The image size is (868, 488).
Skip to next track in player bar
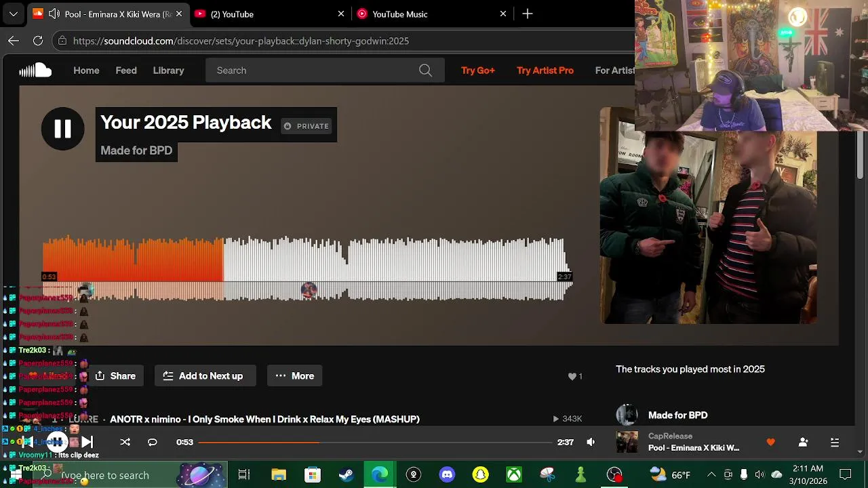point(87,442)
